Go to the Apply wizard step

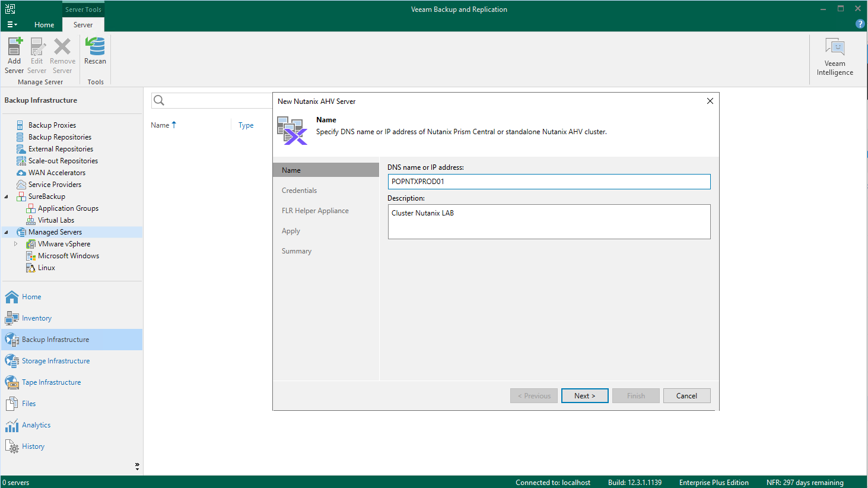291,231
